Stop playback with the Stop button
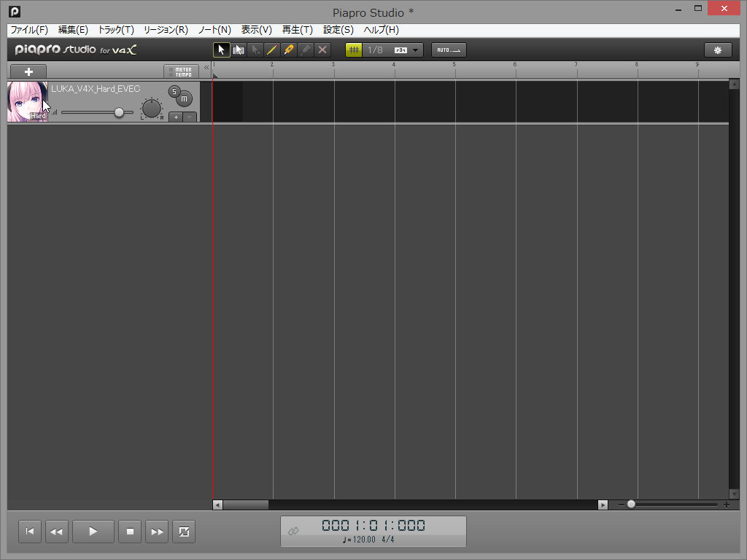 (x=130, y=532)
